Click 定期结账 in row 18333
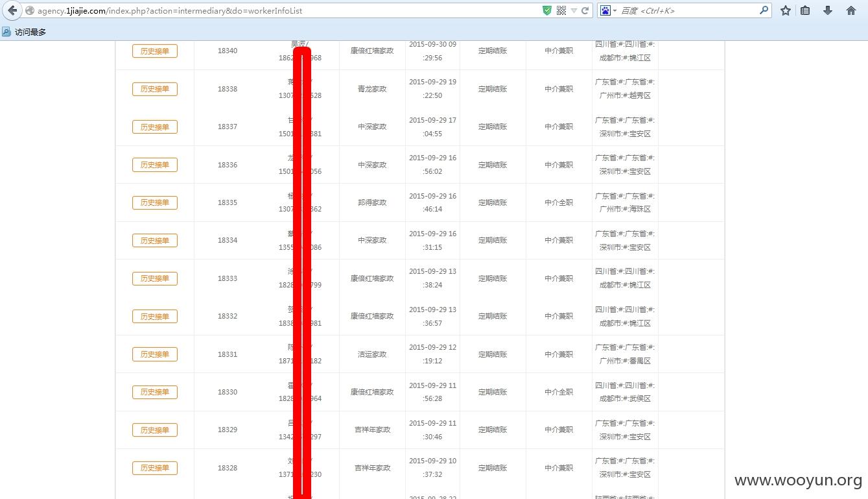Image resolution: width=868 pixels, height=499 pixels. (x=493, y=278)
